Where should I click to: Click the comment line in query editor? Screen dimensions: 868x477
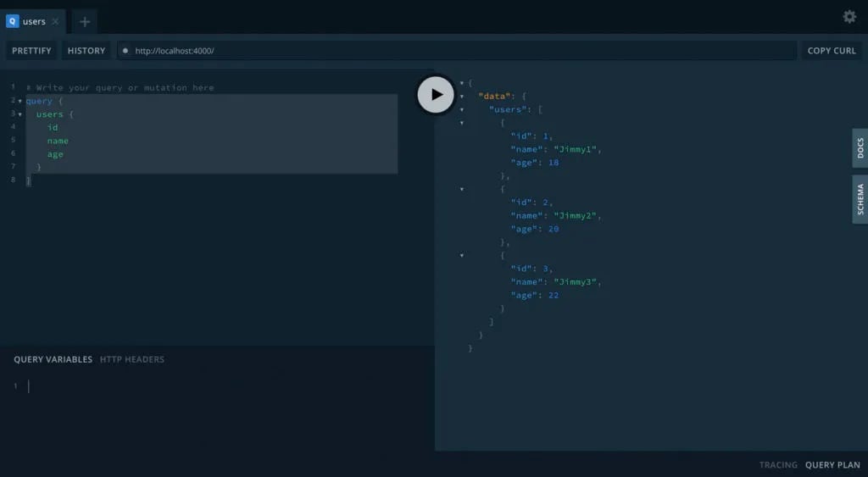[x=120, y=87]
